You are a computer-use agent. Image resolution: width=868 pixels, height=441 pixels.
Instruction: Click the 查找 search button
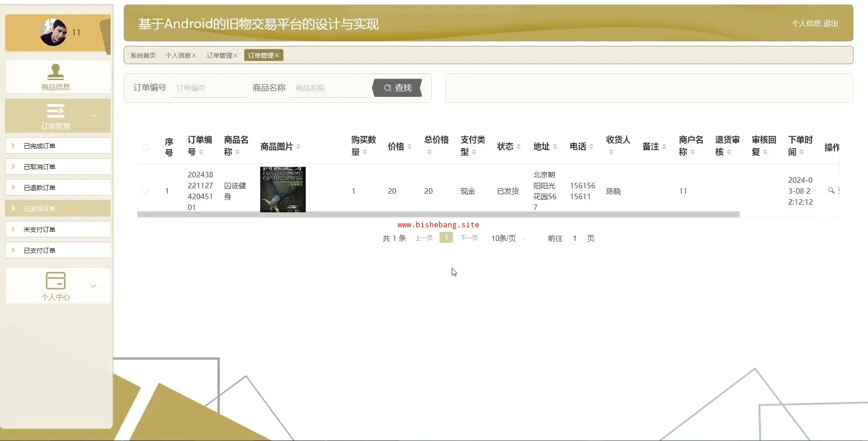coord(397,88)
